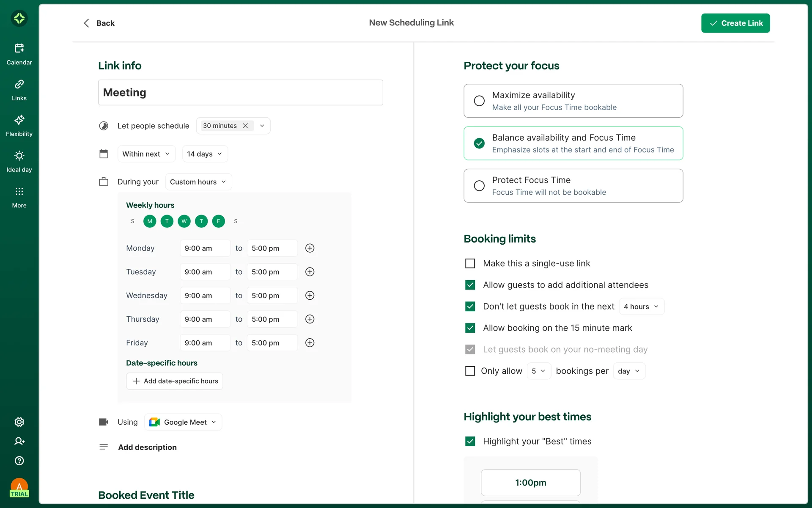Open the Flexibility sparkle icon
Viewport: 812px width, 508px height.
coord(19,120)
